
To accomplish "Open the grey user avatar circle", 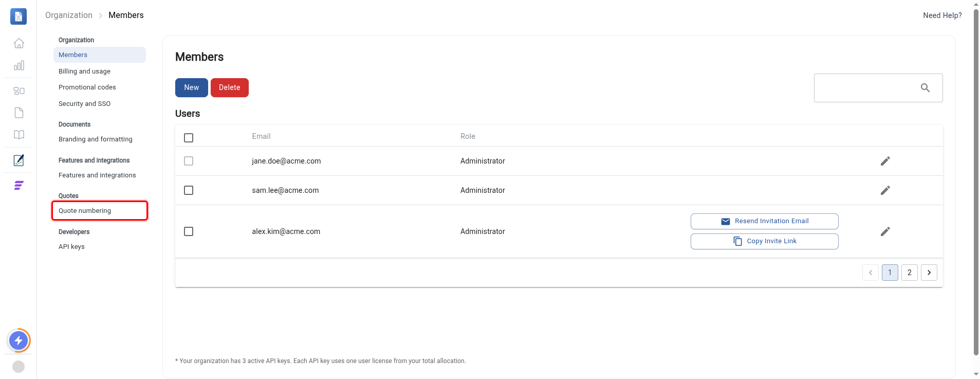I will pyautogui.click(x=19, y=367).
